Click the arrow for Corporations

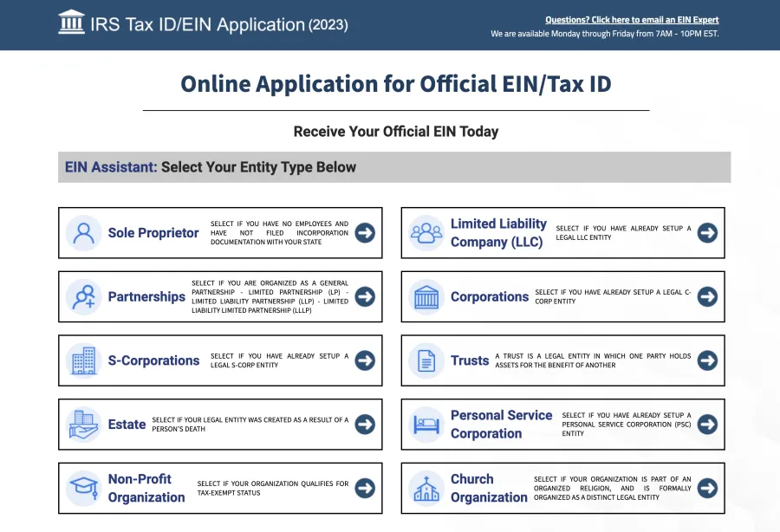(707, 297)
